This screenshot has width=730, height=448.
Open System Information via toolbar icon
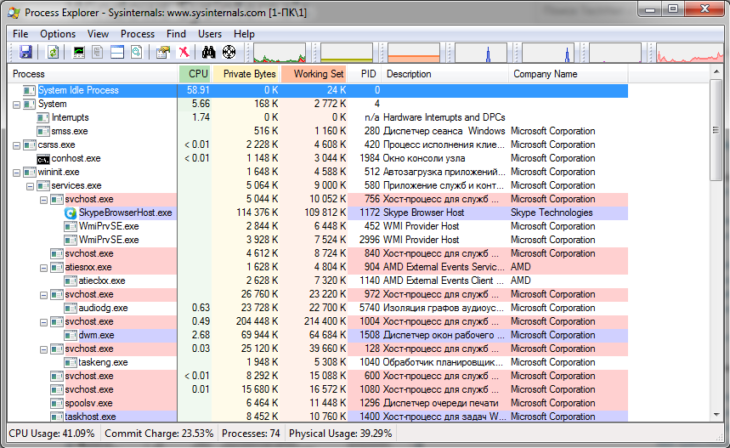pos(79,52)
